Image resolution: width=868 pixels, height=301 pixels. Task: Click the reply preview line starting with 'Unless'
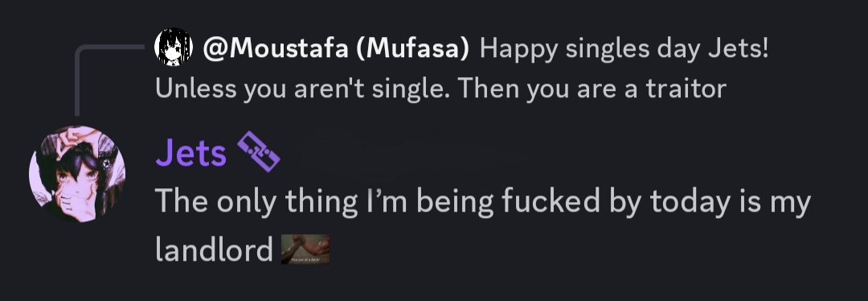[x=440, y=89]
